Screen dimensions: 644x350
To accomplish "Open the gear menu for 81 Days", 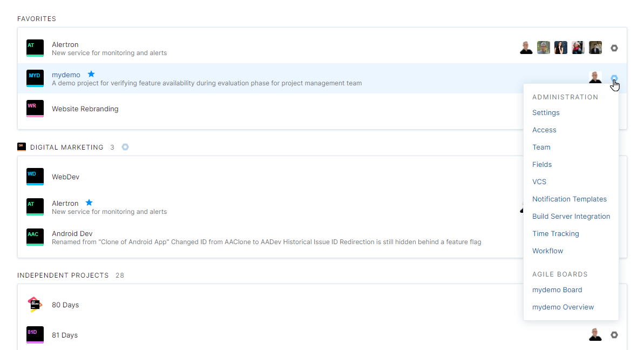I will [614, 335].
